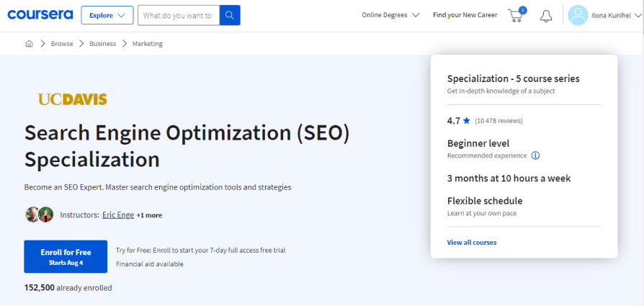Expand the Online Degrees menu
Screen dimensions: 644x306
point(390,15)
